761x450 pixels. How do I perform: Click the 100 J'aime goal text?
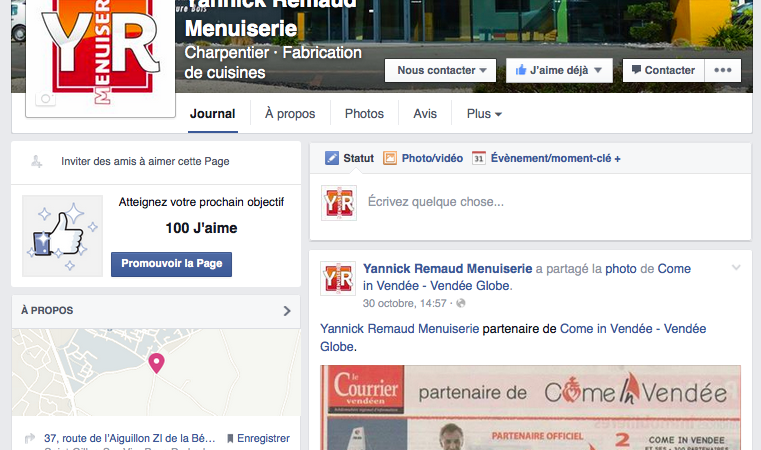pyautogui.click(x=201, y=228)
